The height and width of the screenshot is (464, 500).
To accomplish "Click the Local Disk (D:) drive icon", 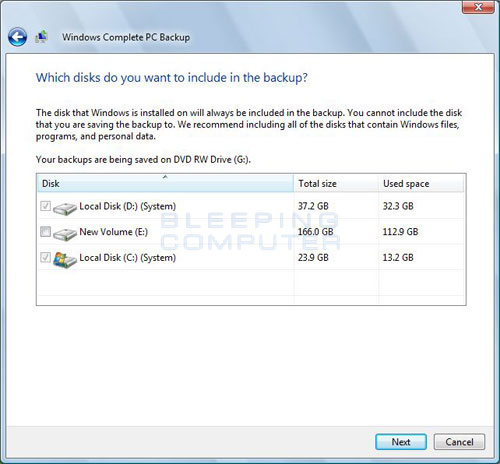I will coord(65,208).
